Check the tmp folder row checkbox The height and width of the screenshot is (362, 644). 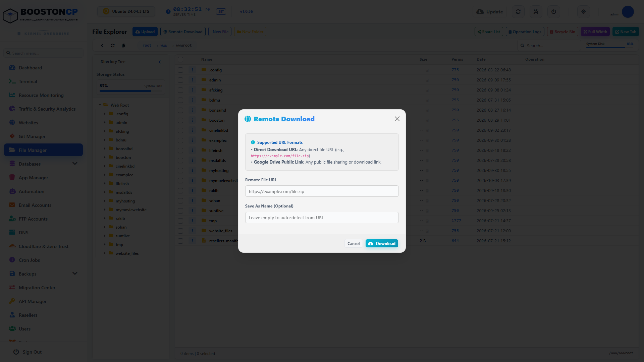coord(180,221)
